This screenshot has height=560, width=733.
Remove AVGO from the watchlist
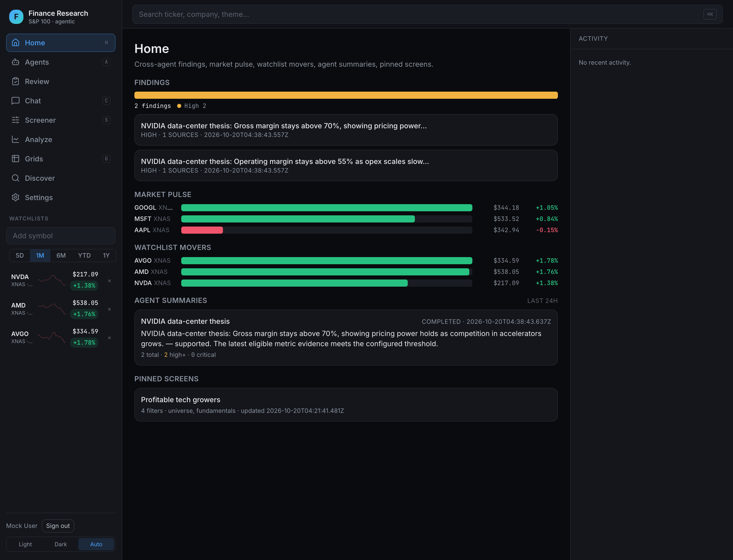109,338
